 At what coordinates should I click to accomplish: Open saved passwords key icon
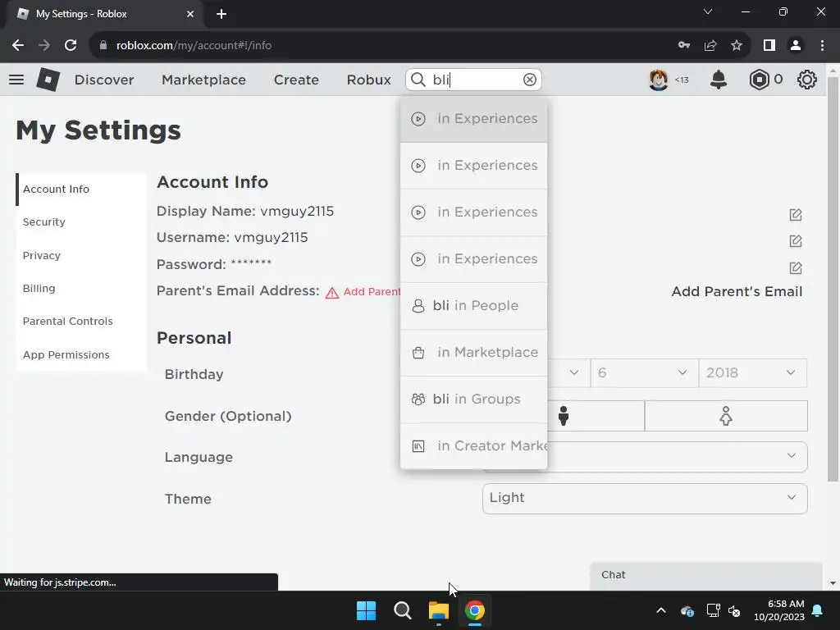(x=684, y=46)
